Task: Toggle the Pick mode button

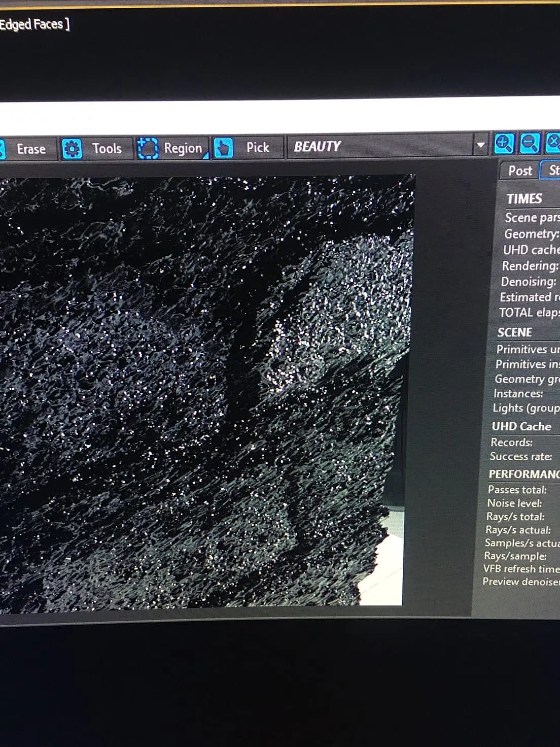Action: point(248,148)
